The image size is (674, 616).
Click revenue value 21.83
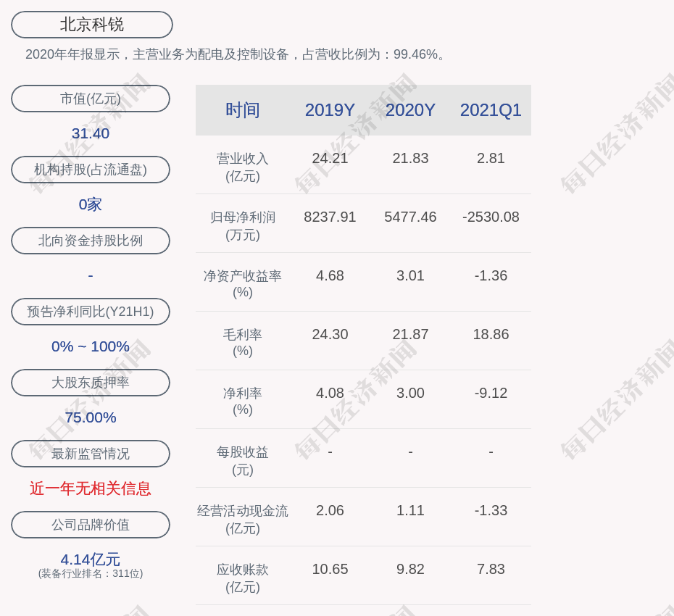410,158
